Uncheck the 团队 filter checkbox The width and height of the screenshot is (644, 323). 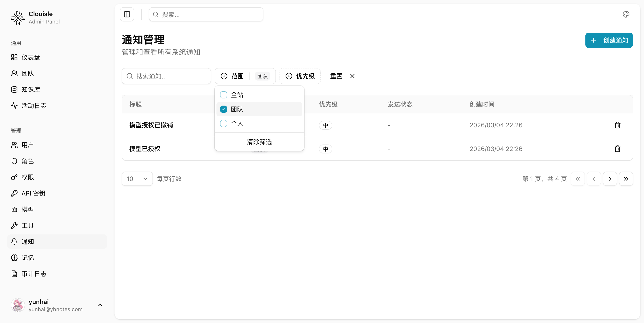(223, 109)
